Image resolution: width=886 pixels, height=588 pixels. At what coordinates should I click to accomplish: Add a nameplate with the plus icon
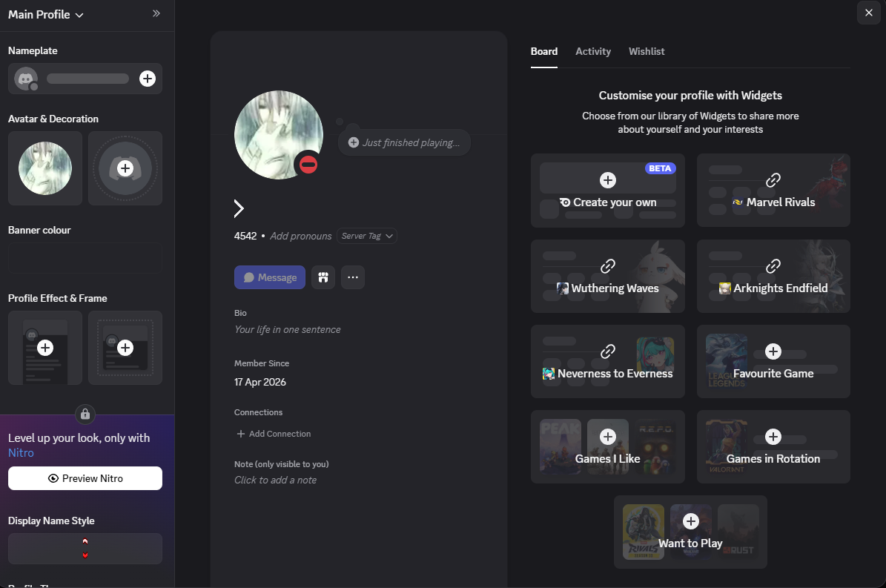click(x=148, y=79)
